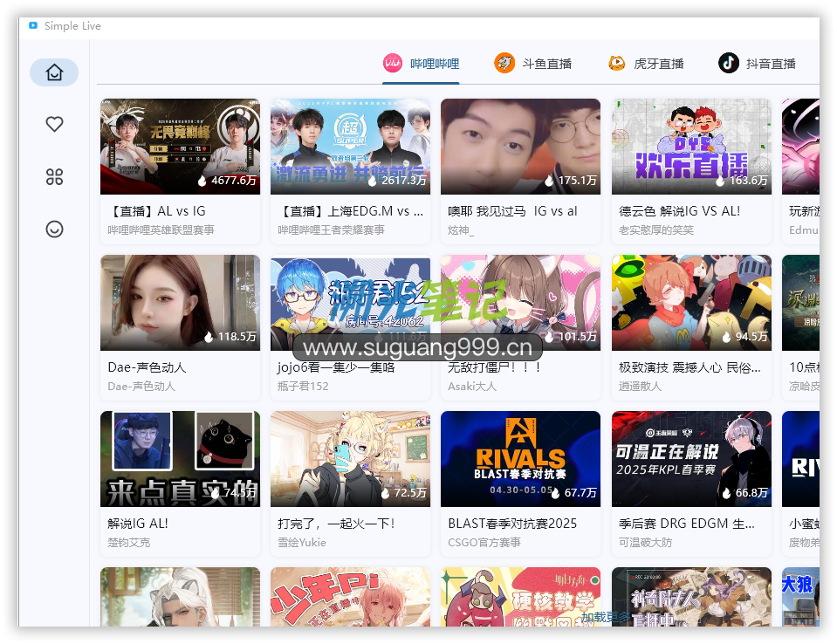This screenshot has width=837, height=644.
Task: Click the 118.5万 popularity count
Action: pyautogui.click(x=230, y=337)
